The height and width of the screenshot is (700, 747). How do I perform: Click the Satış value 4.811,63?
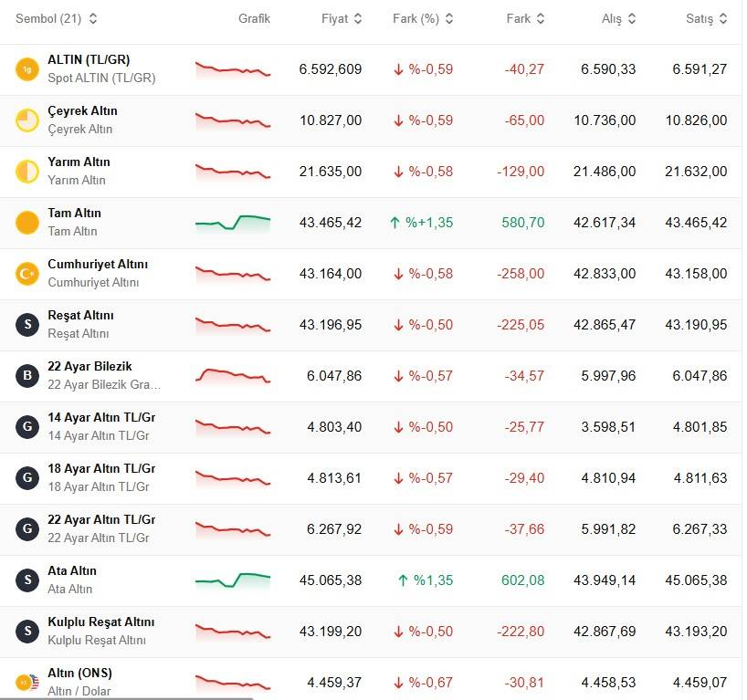[700, 478]
